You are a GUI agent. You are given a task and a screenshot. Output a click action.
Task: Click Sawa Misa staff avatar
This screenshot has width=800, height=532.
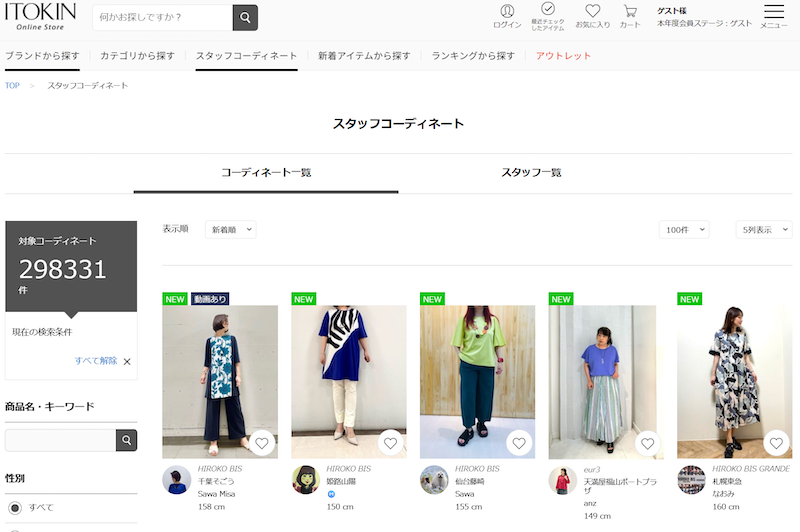[x=177, y=480]
